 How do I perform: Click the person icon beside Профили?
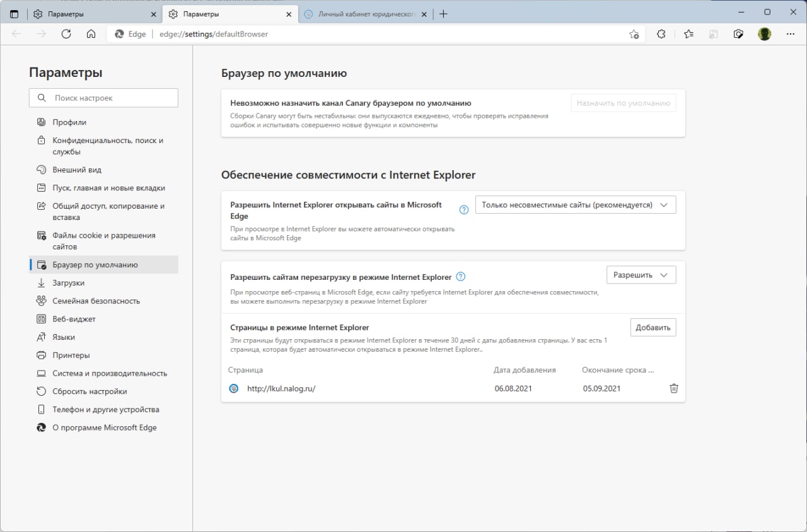[x=42, y=122]
